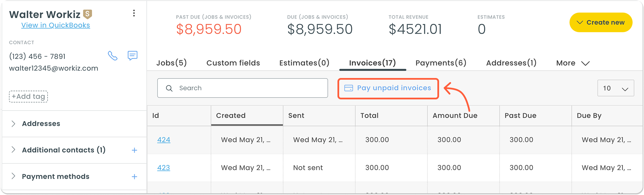This screenshot has height=195, width=644.
Task: Open the three-dot options menu
Action: (x=134, y=13)
